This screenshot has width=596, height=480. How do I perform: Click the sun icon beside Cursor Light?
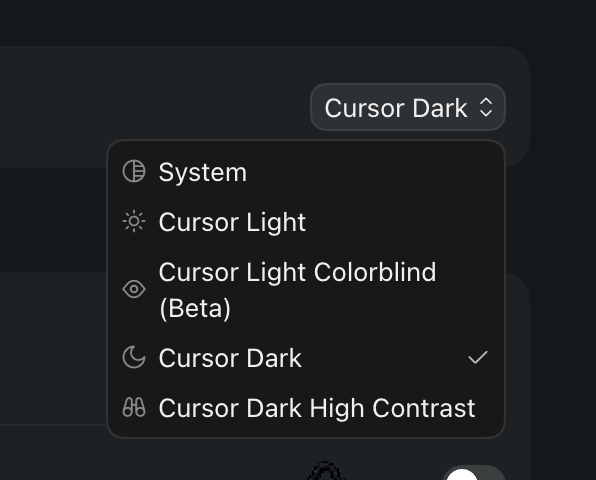point(134,221)
